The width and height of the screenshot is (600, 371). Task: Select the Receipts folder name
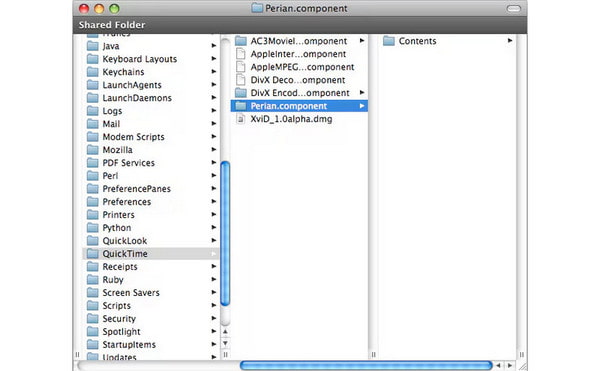(x=120, y=267)
